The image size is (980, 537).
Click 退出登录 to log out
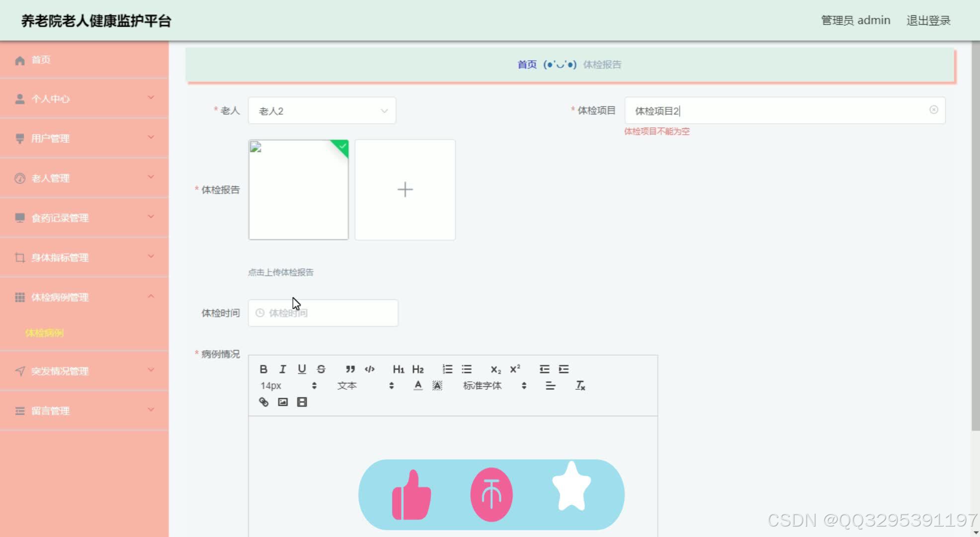[928, 20]
